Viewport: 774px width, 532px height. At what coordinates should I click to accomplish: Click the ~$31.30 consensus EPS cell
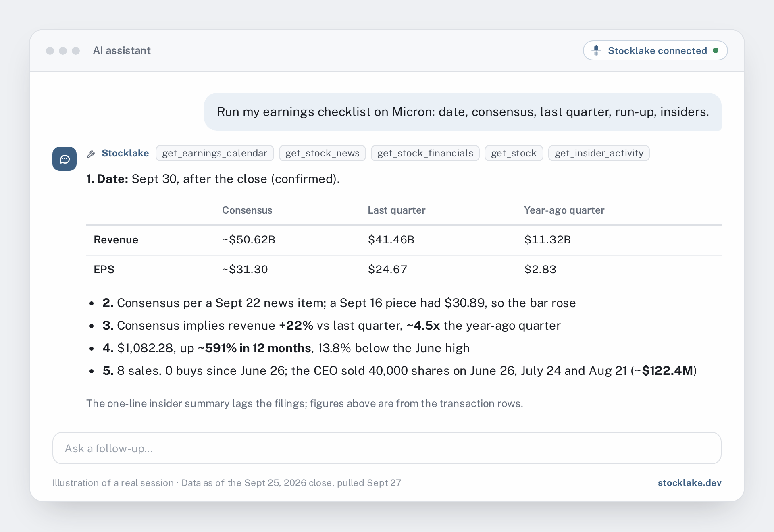coord(245,270)
